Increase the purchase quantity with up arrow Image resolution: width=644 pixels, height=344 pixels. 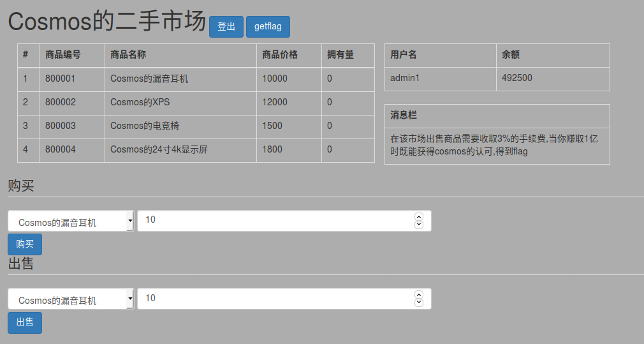click(x=419, y=217)
